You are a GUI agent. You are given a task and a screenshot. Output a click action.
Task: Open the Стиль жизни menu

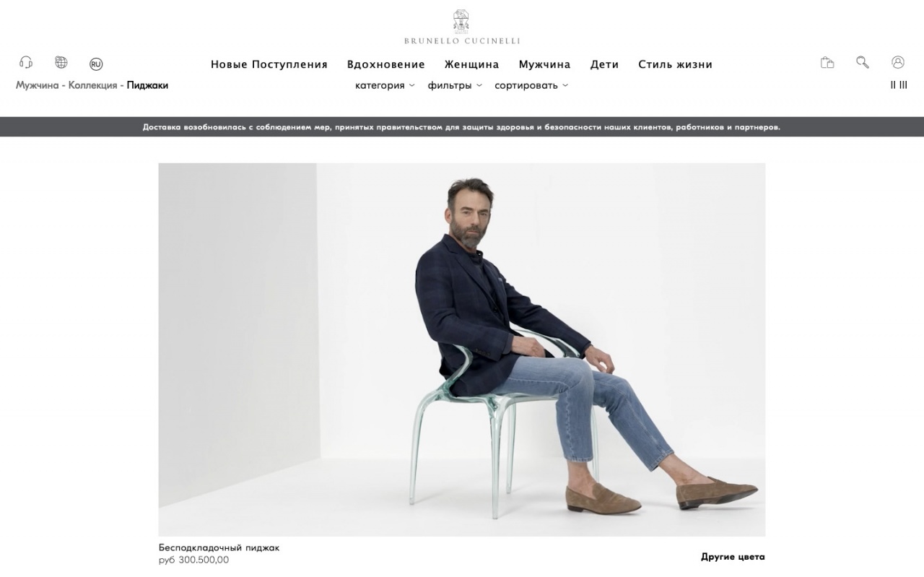[675, 64]
